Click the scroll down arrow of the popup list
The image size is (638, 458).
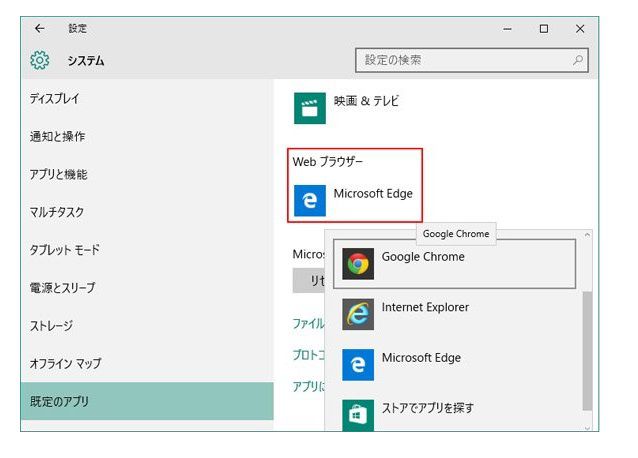pyautogui.click(x=587, y=427)
